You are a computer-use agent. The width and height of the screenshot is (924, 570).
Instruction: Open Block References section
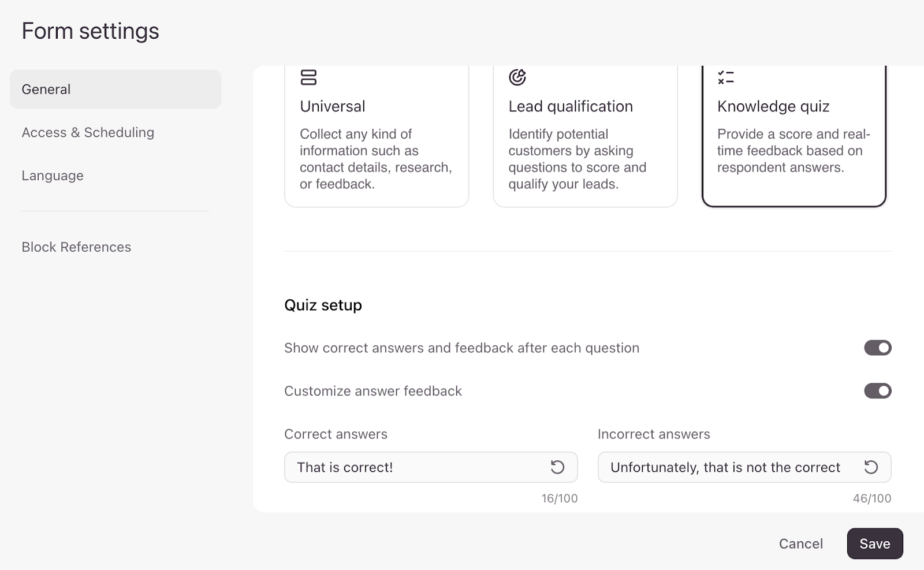[76, 247]
